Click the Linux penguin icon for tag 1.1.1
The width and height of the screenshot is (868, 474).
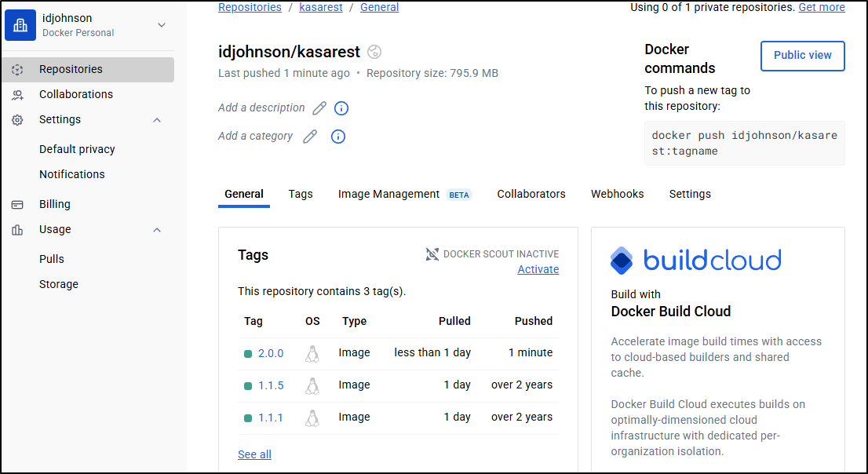312,417
